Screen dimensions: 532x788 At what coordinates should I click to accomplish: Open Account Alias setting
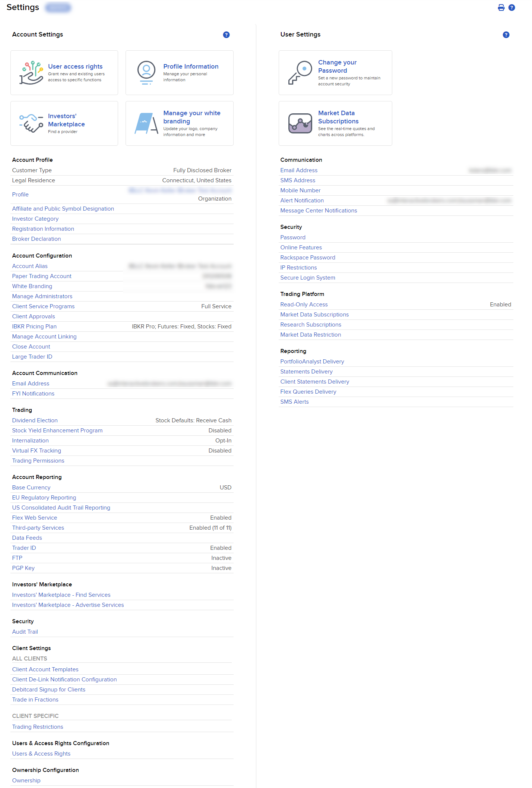coord(30,266)
